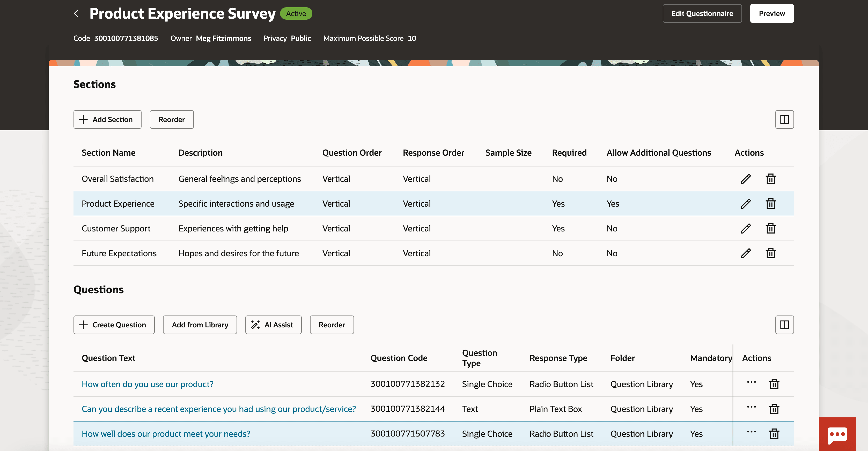Edit the Future Expectations section
The height and width of the screenshot is (451, 868).
(746, 253)
